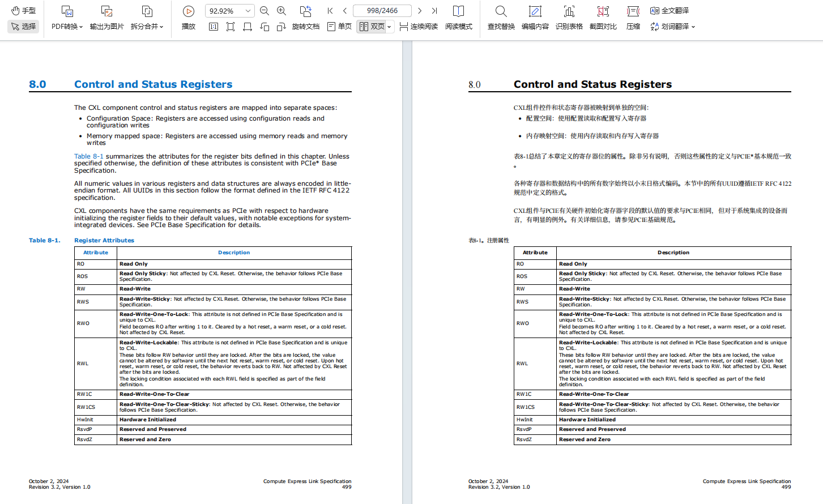
Task: Click the fit width icon
Action: coord(248,27)
